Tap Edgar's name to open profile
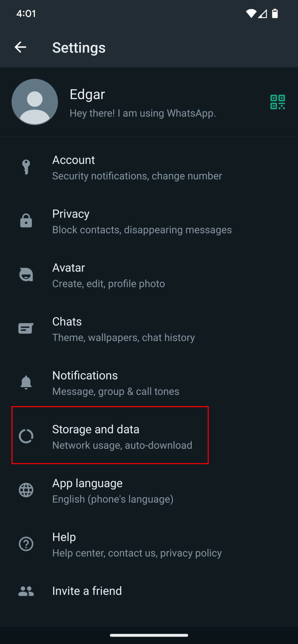 (x=87, y=95)
